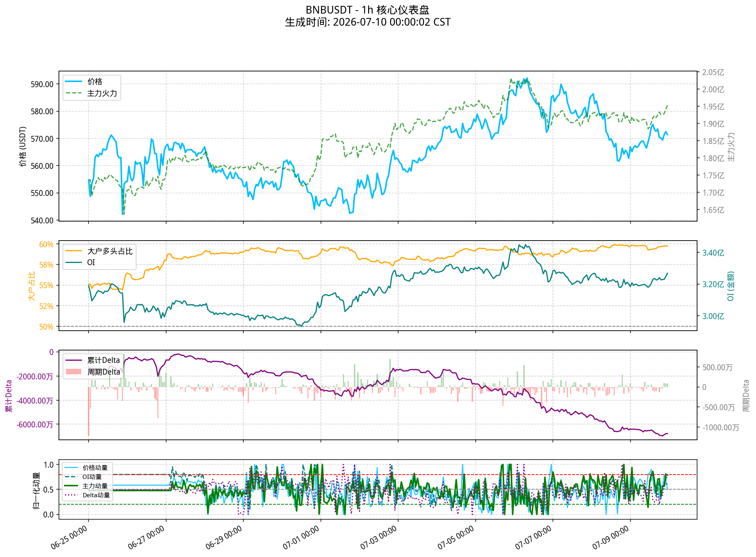This screenshot has width=756, height=557.
Task: Click the "580.00" price tick label
Action: pyautogui.click(x=42, y=111)
